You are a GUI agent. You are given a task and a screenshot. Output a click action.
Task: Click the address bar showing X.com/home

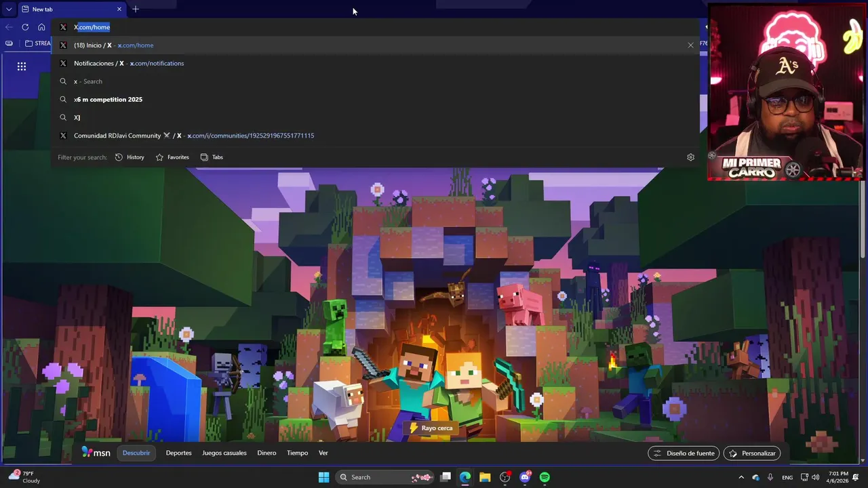375,27
